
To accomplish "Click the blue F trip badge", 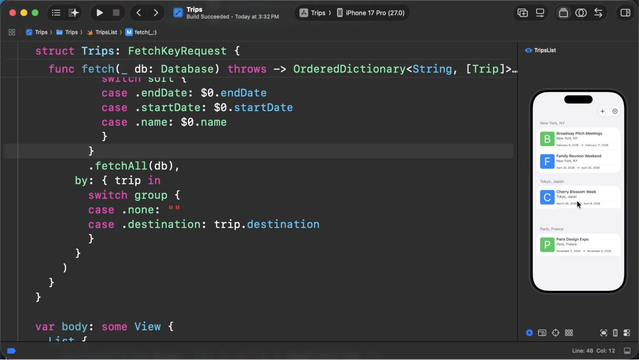I will (x=547, y=161).
